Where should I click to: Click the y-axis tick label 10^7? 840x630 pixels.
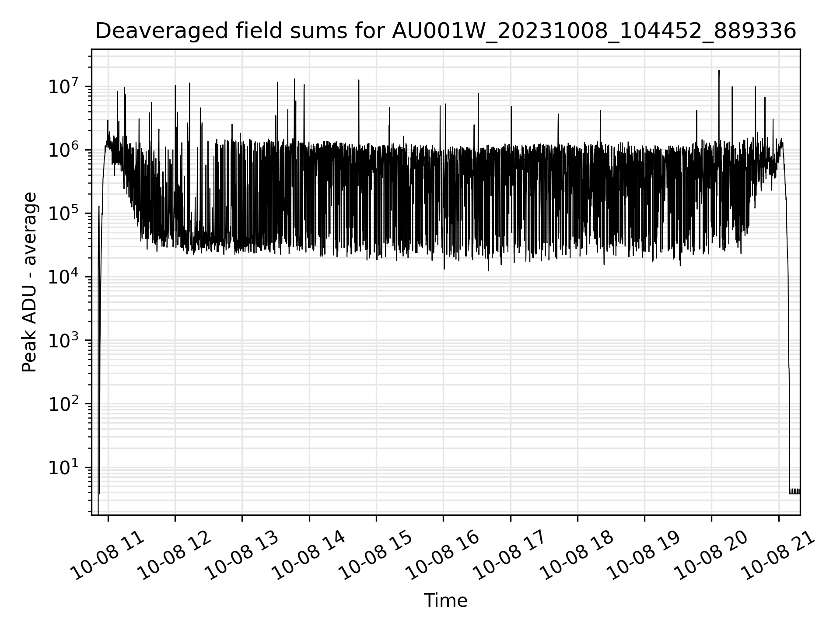click(x=63, y=86)
